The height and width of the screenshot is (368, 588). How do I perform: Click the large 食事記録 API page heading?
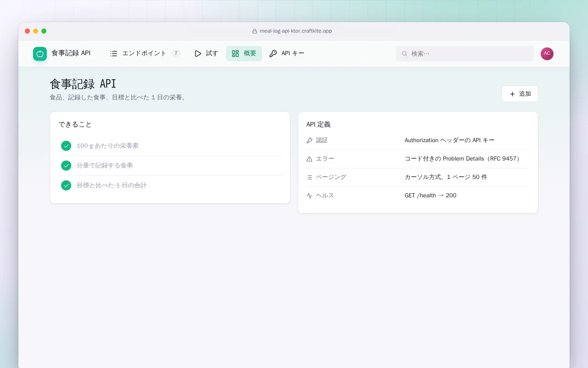[x=83, y=84]
